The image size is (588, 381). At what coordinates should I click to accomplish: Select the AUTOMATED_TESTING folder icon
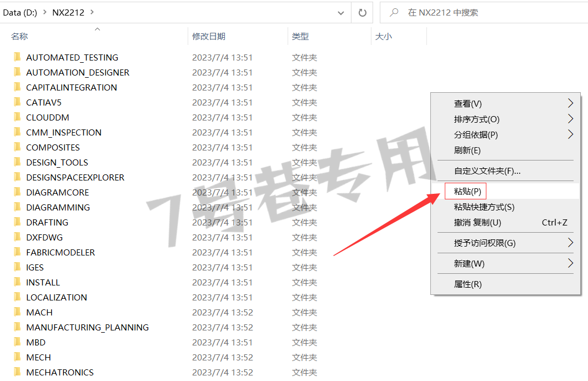point(17,57)
